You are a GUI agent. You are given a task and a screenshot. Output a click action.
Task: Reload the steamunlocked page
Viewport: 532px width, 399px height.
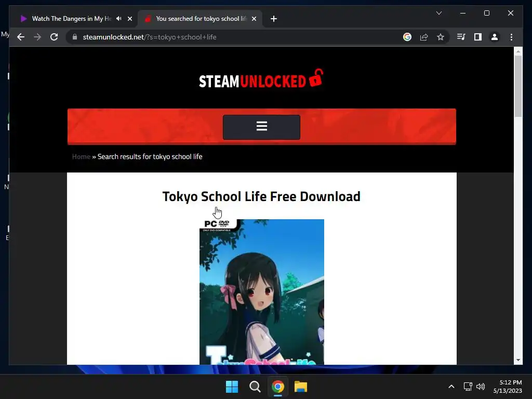tap(54, 37)
